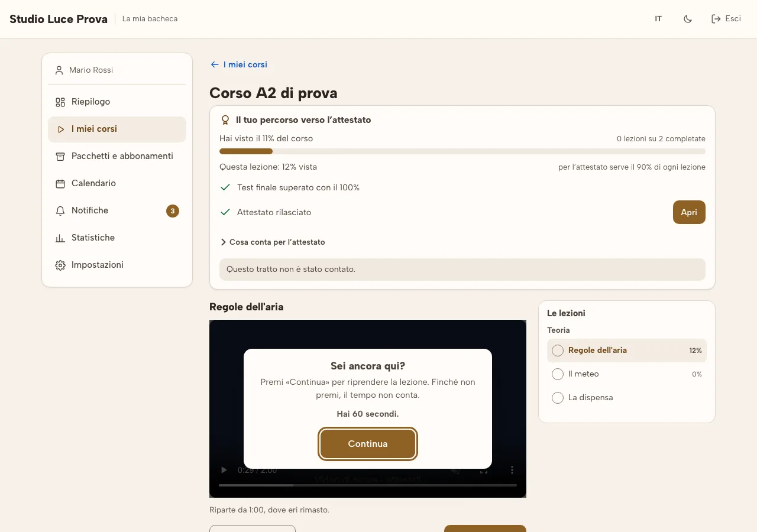Image resolution: width=757 pixels, height=532 pixels.
Task: Go back via I miei corsi link
Action: coord(239,64)
